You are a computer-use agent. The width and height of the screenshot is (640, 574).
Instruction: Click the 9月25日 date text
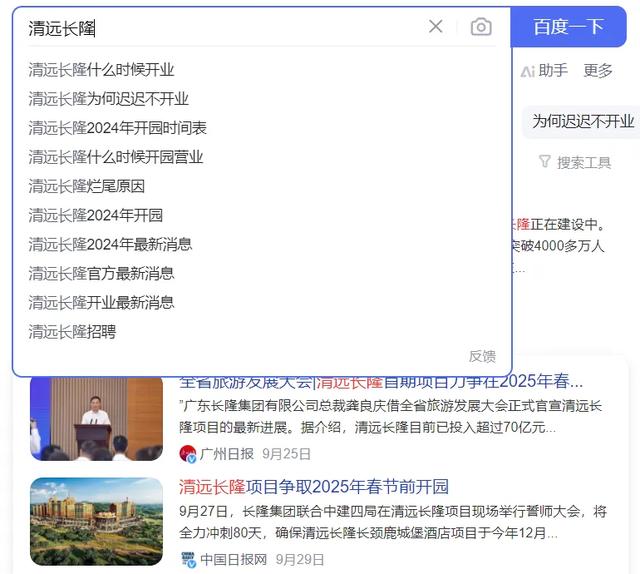[x=287, y=454]
